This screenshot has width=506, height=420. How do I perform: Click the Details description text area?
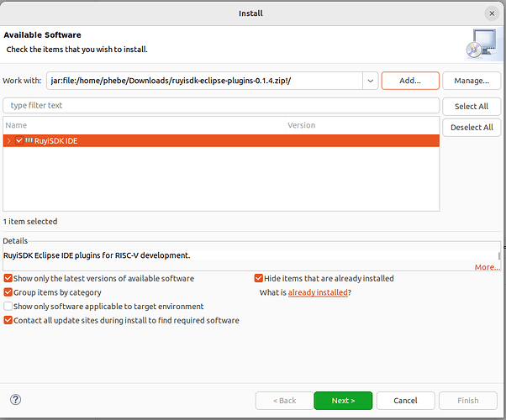tap(250, 255)
